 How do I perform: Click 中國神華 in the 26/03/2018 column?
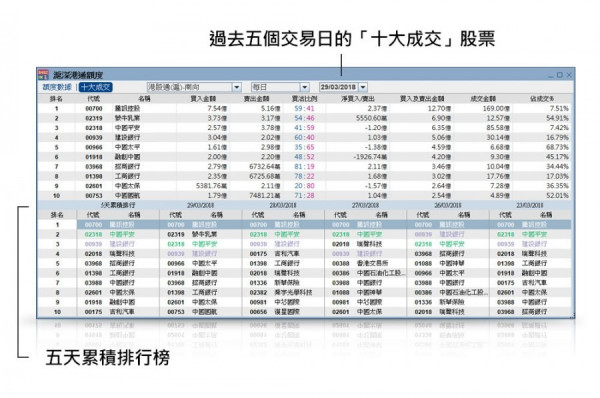pos(452,263)
